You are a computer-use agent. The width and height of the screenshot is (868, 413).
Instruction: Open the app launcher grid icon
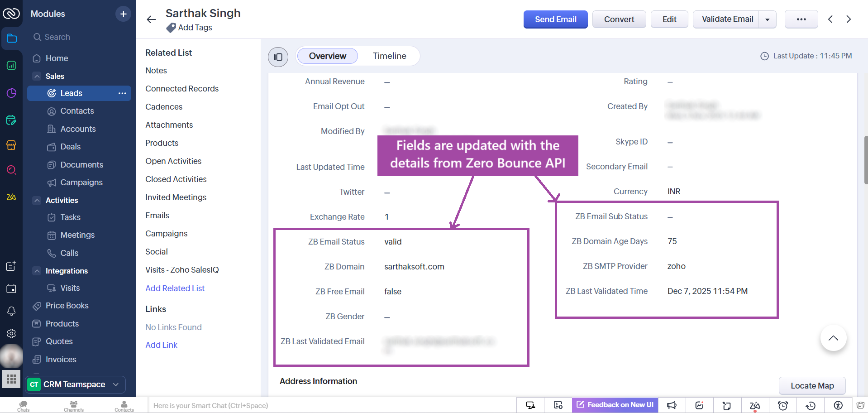click(11, 379)
